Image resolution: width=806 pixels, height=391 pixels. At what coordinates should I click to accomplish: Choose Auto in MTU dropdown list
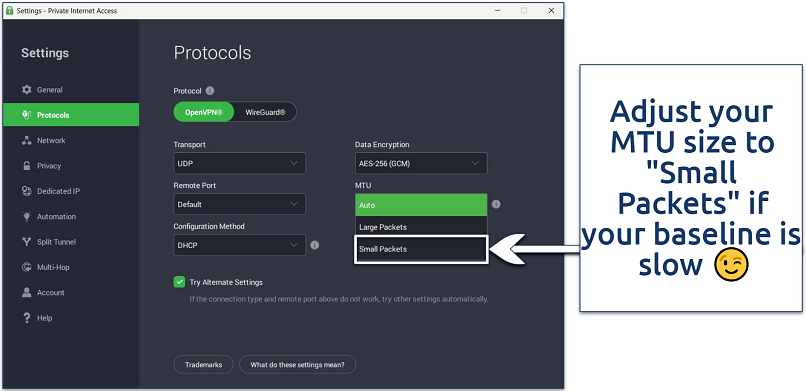(x=421, y=205)
